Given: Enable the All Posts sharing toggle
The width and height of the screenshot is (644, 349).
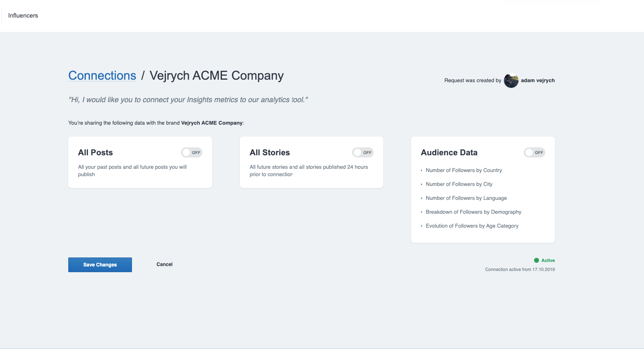Looking at the screenshot, I should click(192, 152).
